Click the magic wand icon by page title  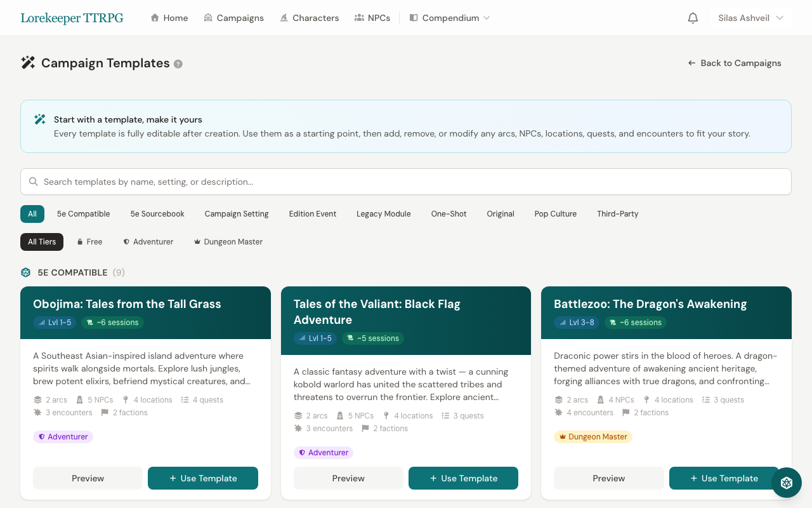[28, 63]
